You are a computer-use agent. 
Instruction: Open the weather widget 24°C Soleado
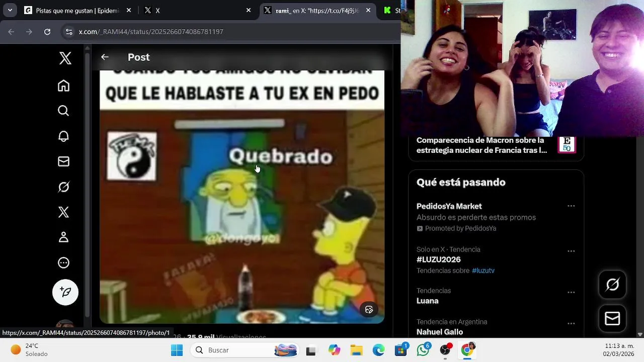(x=29, y=350)
